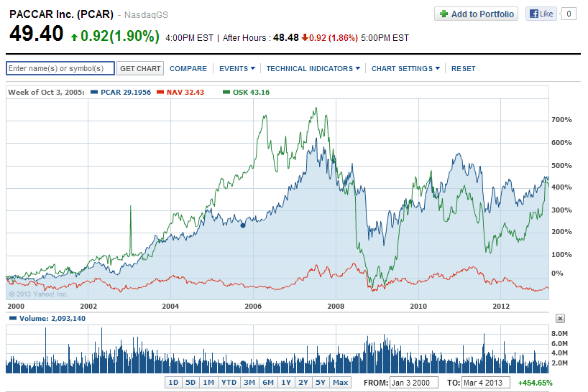Screen dimensions: 588x392
Task: Click the PCAR 29.1956 legend text
Action: pyautogui.click(x=126, y=92)
